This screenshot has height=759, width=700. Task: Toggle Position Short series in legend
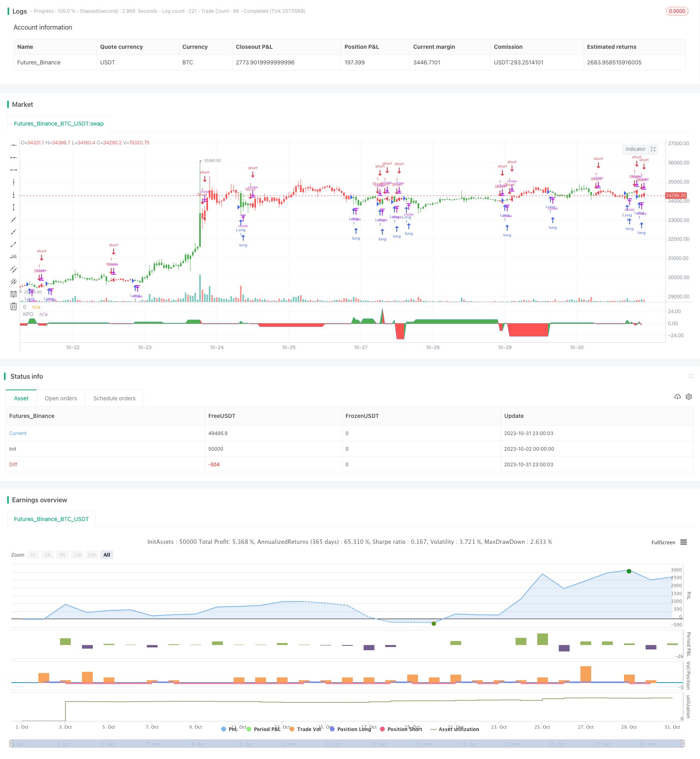[401, 729]
